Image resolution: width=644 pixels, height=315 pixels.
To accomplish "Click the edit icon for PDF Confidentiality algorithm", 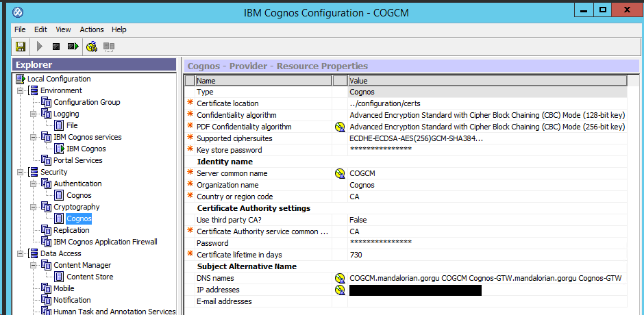I will [340, 127].
